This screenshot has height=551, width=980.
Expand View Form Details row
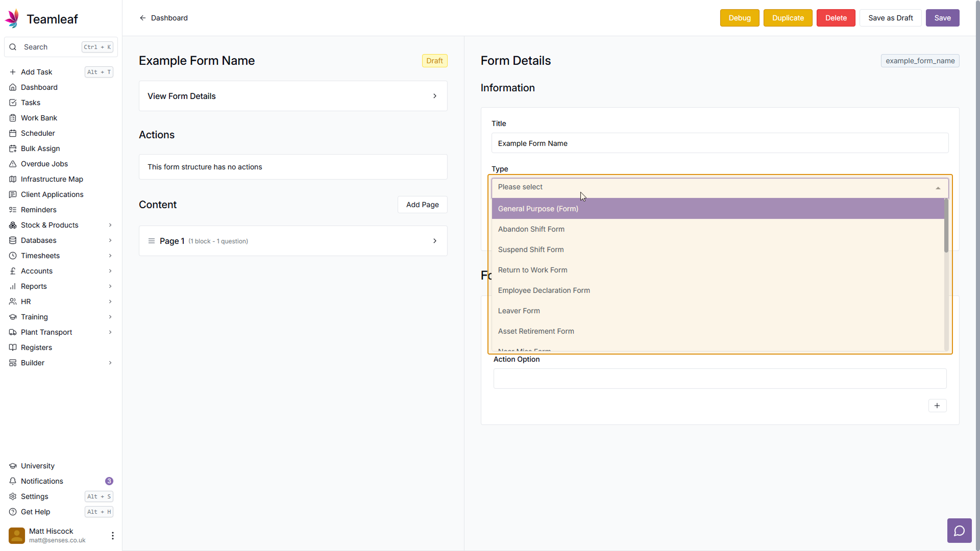(293, 96)
